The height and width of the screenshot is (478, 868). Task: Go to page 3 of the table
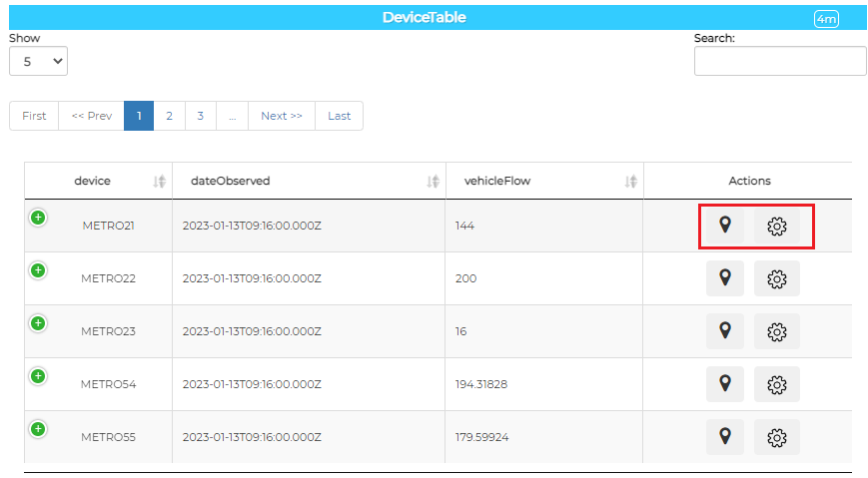(200, 116)
